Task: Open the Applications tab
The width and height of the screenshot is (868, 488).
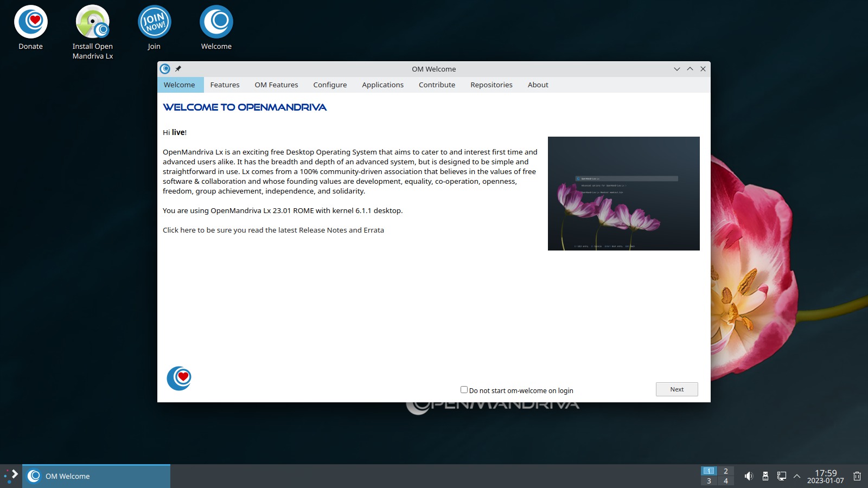Action: point(382,85)
